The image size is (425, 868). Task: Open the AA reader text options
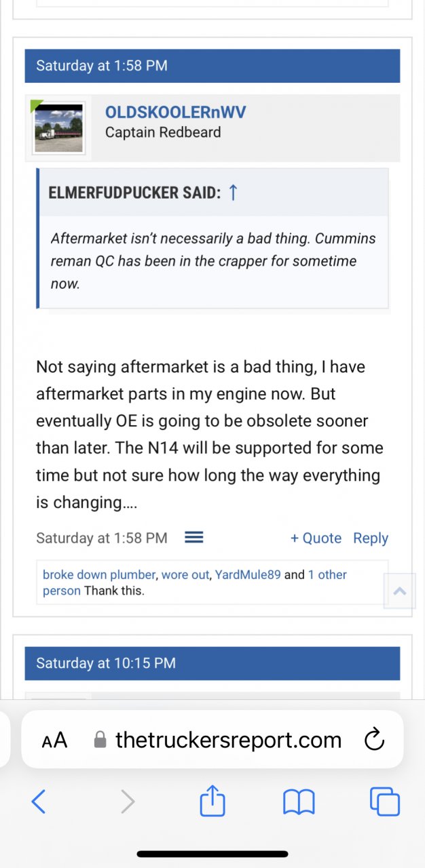pyautogui.click(x=55, y=740)
